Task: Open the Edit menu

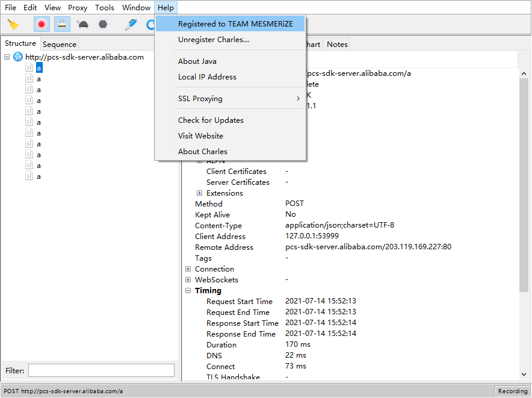Action: click(x=30, y=7)
